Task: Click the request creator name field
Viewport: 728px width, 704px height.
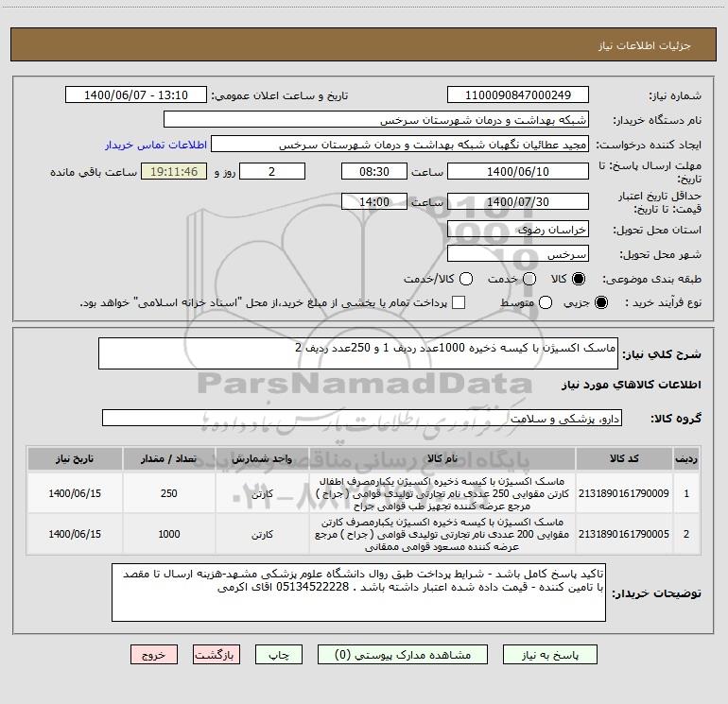Action: click(400, 145)
